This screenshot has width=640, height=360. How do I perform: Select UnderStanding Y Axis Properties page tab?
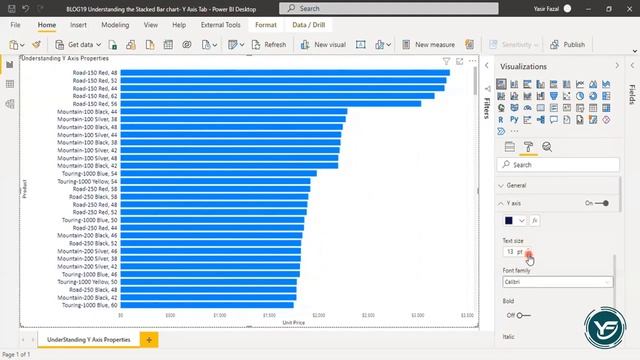(x=89, y=340)
